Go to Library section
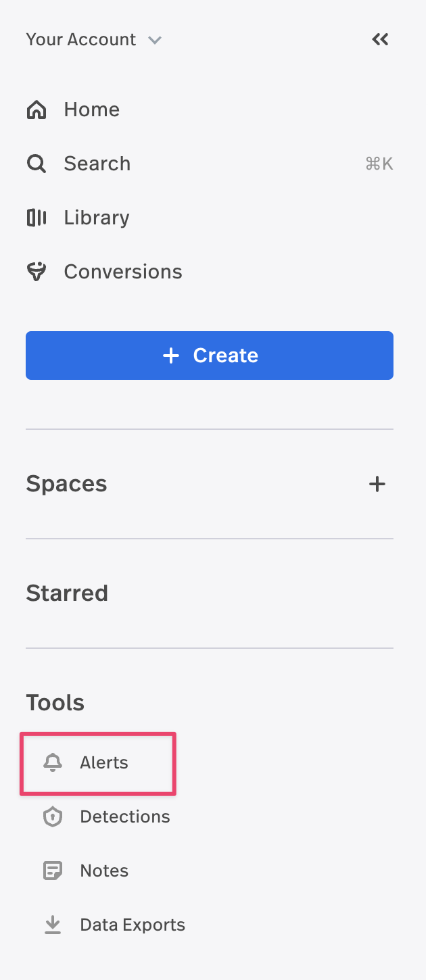430x980 pixels. [x=97, y=218]
